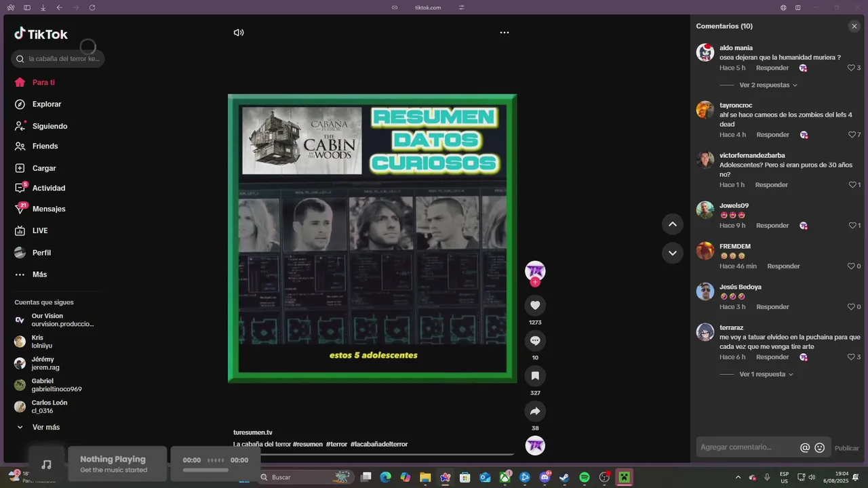The image size is (868, 488).
Task: Go back in the browser toolbar
Action: 60,7
